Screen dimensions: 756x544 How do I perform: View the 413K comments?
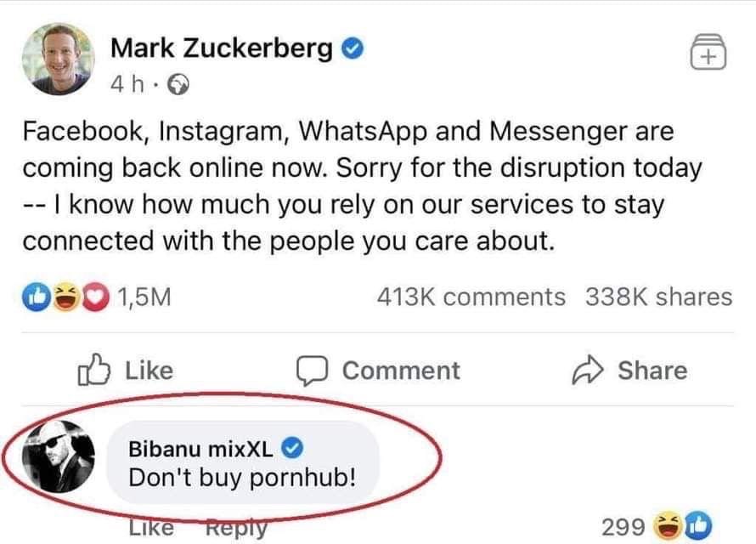471,297
